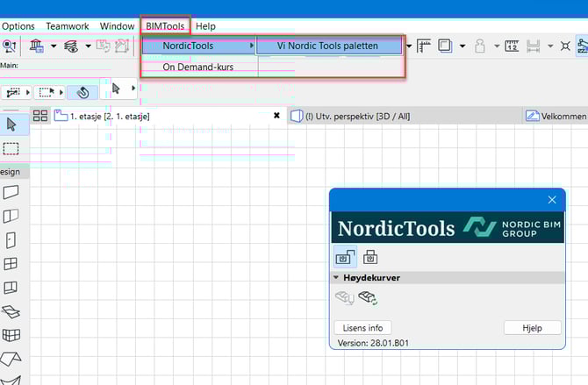Click the second icon in NordicTools palette row
This screenshot has width=588, height=385.
370,257
